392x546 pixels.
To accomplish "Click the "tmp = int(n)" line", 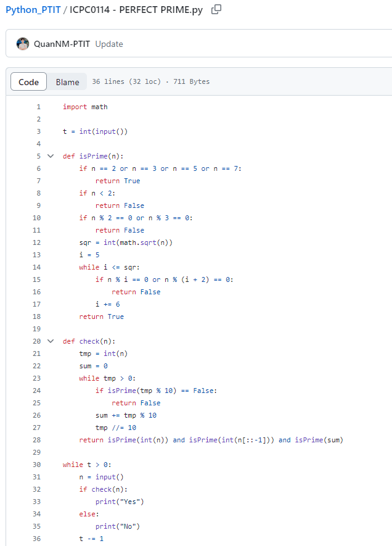I will click(104, 354).
